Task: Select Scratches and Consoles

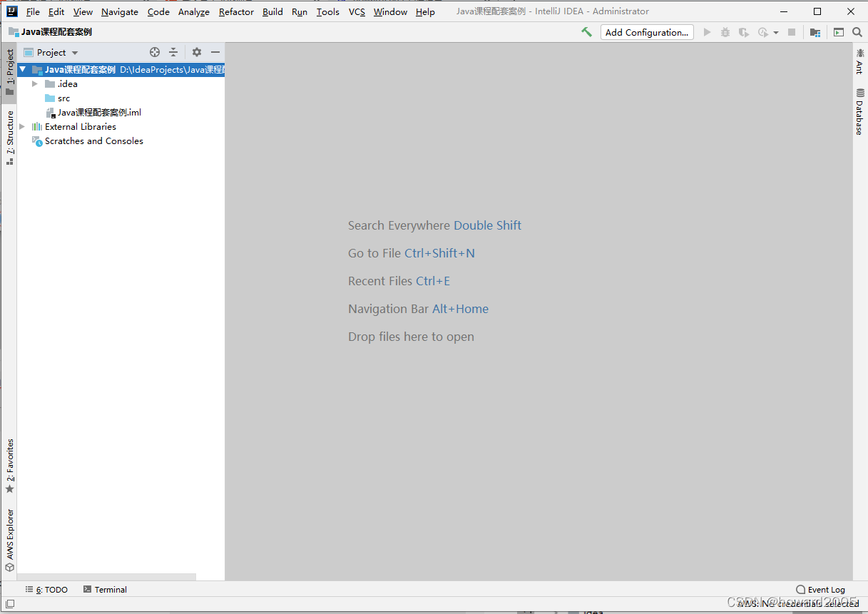Action: click(87, 141)
